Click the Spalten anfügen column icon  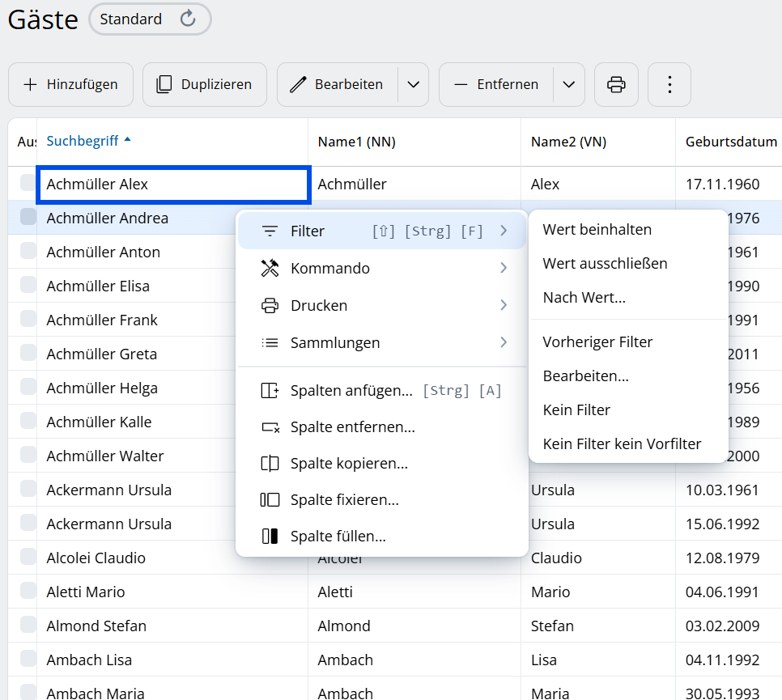pos(270,390)
